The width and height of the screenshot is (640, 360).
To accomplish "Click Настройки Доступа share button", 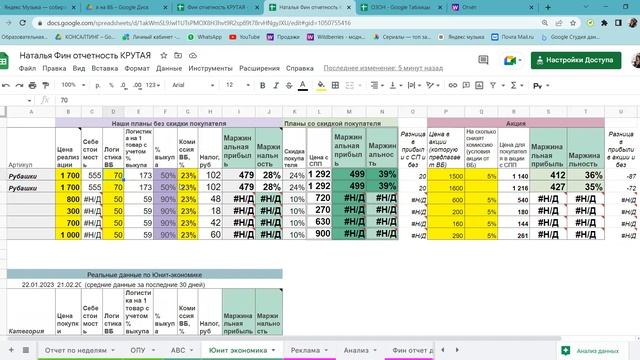I will pos(576,60).
